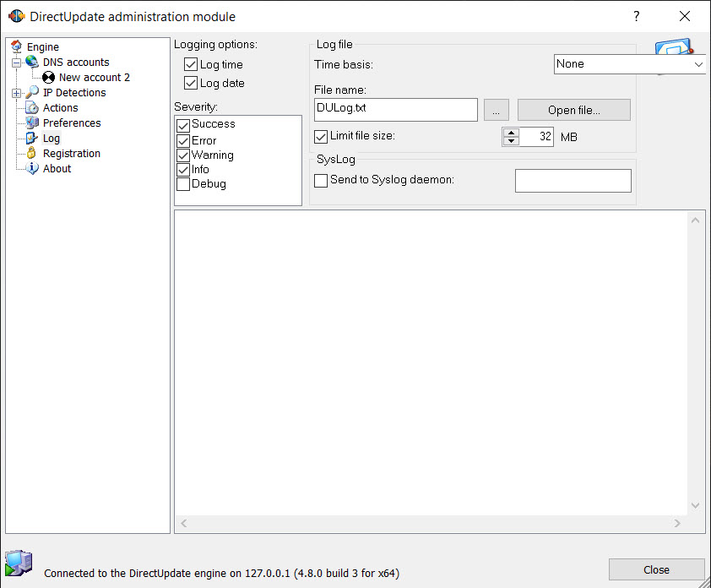
Task: Click the Actions clock icon
Action: [32, 107]
